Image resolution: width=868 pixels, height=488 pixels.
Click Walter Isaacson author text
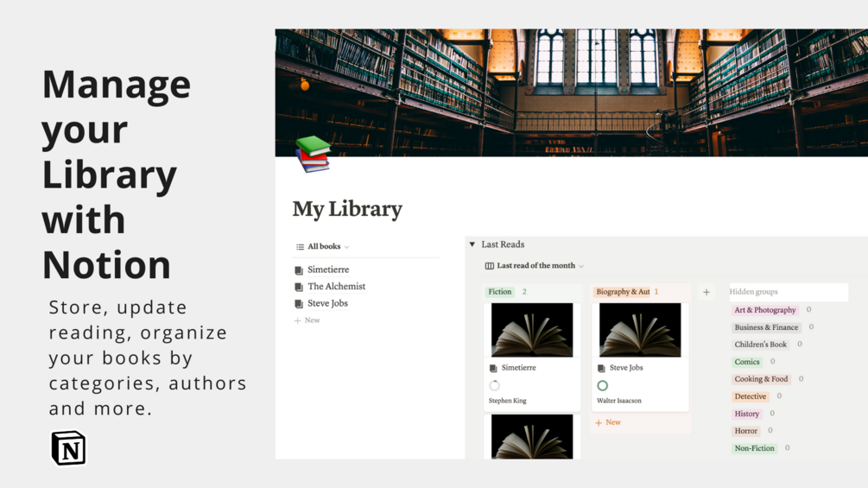pyautogui.click(x=619, y=401)
